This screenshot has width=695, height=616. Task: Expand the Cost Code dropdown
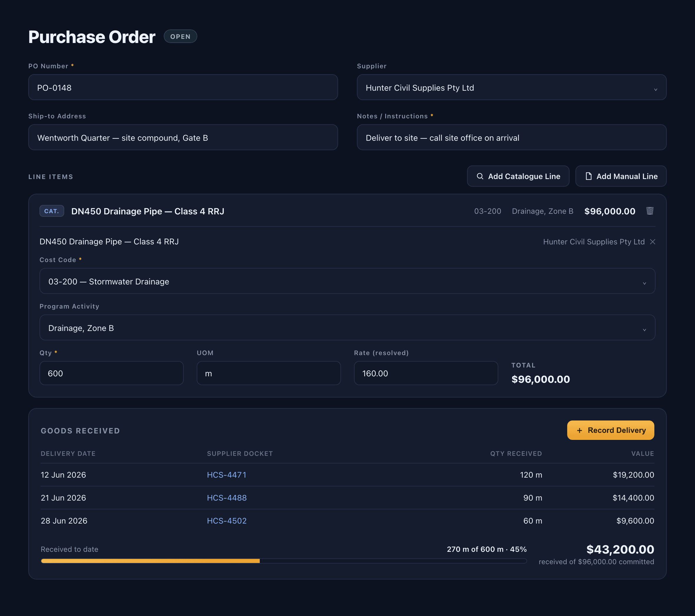347,281
